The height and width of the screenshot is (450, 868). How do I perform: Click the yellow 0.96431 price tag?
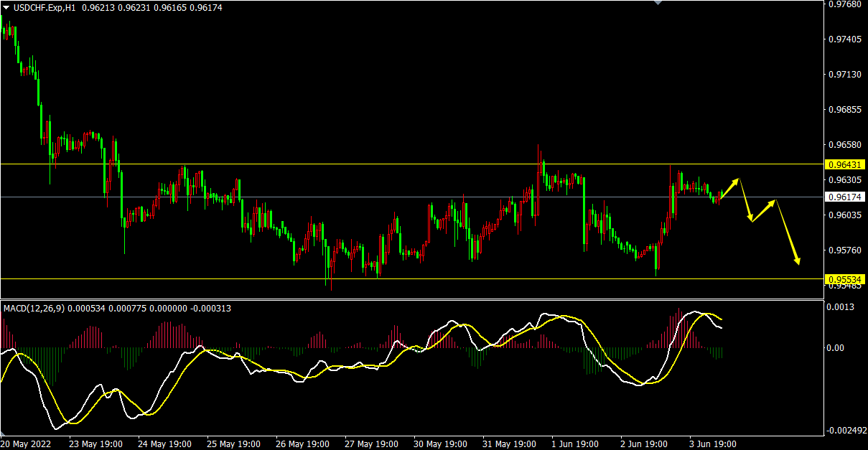tap(844, 164)
